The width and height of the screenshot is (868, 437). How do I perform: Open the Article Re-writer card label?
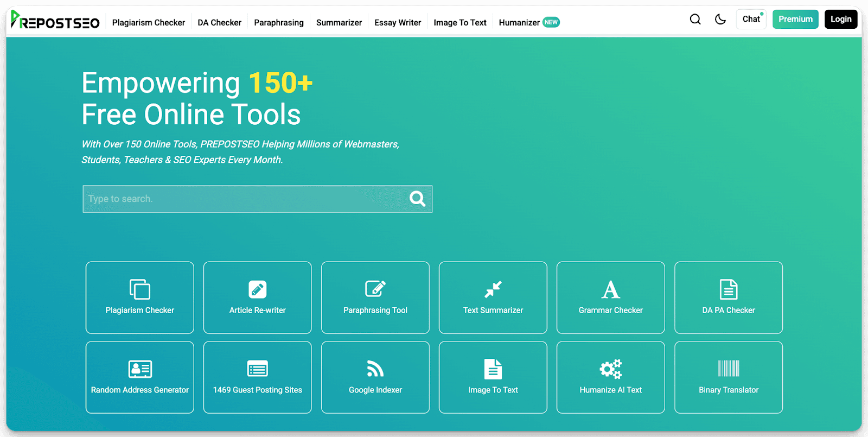click(x=258, y=310)
